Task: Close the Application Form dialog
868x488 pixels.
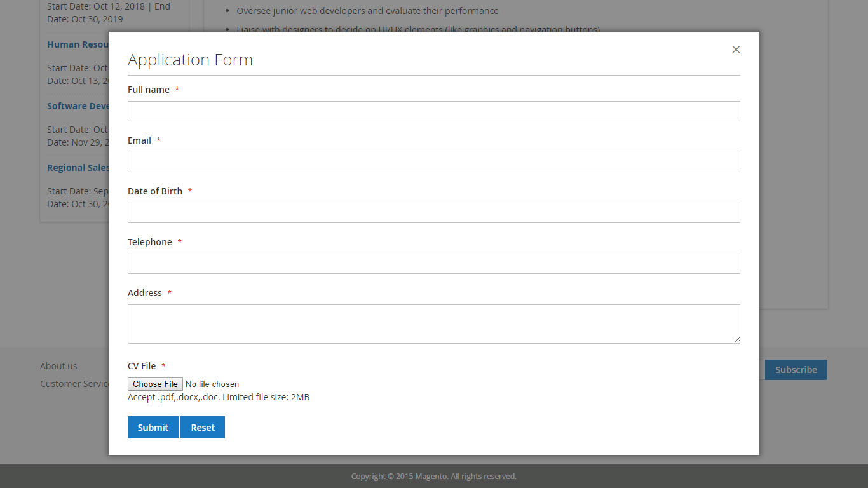Action: tap(736, 50)
